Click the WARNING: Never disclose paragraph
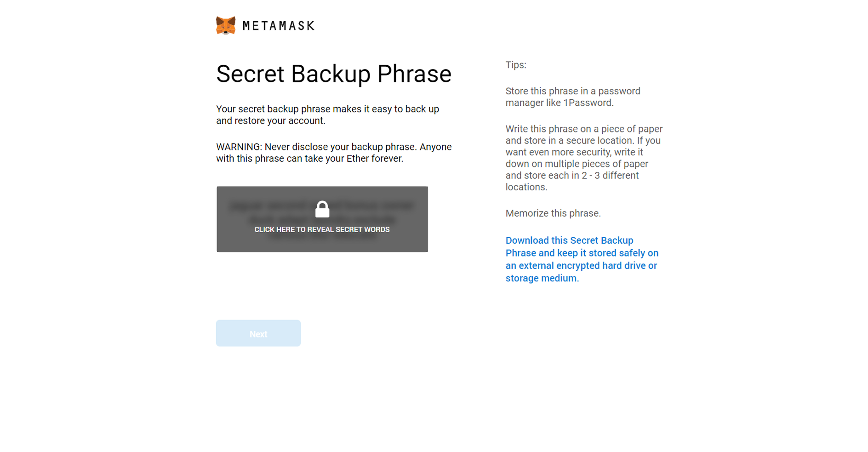 [x=334, y=153]
